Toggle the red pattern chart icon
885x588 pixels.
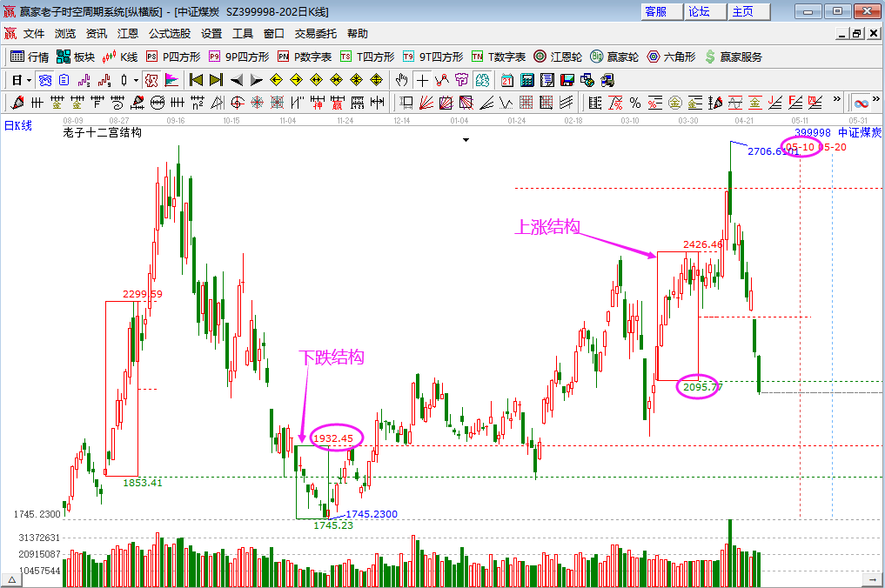pos(151,81)
